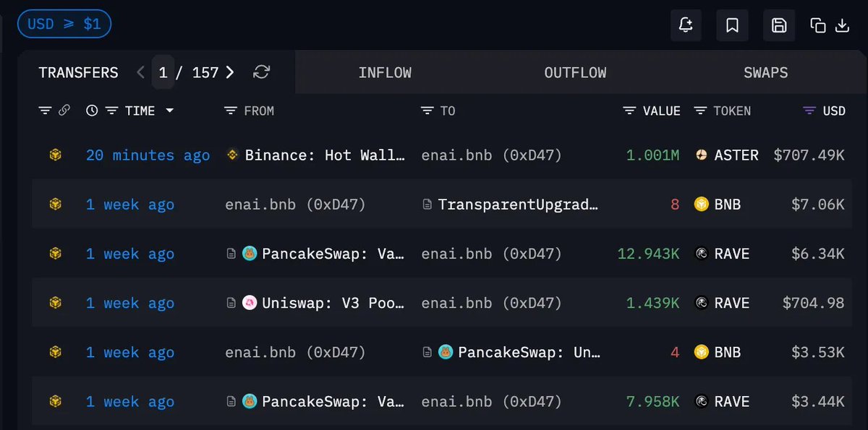
Task: Toggle the USD ≥ $1 filter chip
Action: [x=64, y=24]
